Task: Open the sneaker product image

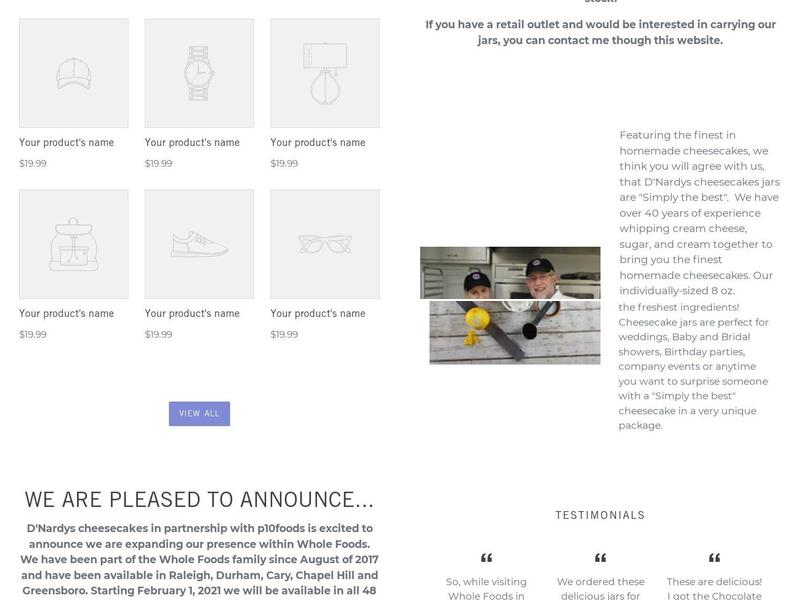Action: (x=199, y=244)
